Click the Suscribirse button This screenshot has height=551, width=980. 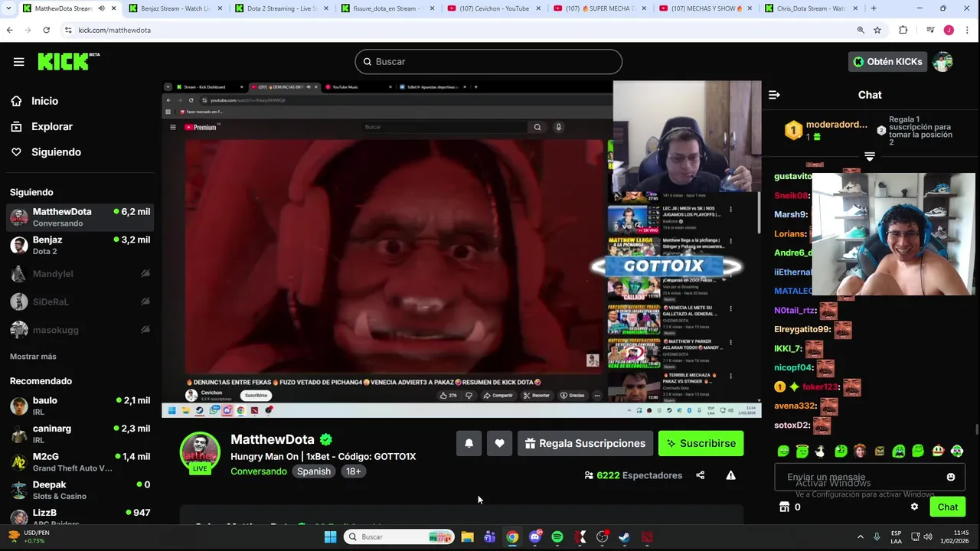[x=701, y=443]
